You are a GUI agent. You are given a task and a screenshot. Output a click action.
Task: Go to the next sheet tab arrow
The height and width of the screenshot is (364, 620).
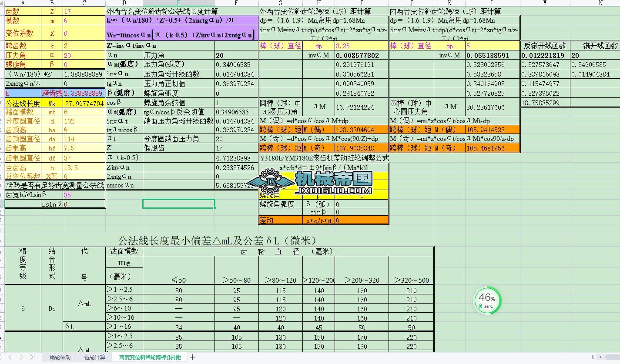point(21,357)
